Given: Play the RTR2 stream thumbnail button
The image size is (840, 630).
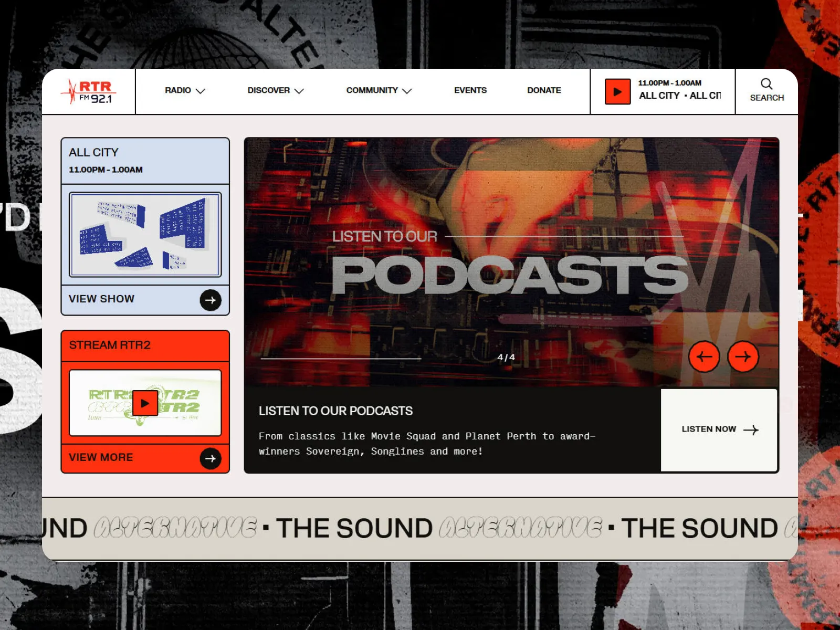Looking at the screenshot, I should tap(145, 403).
